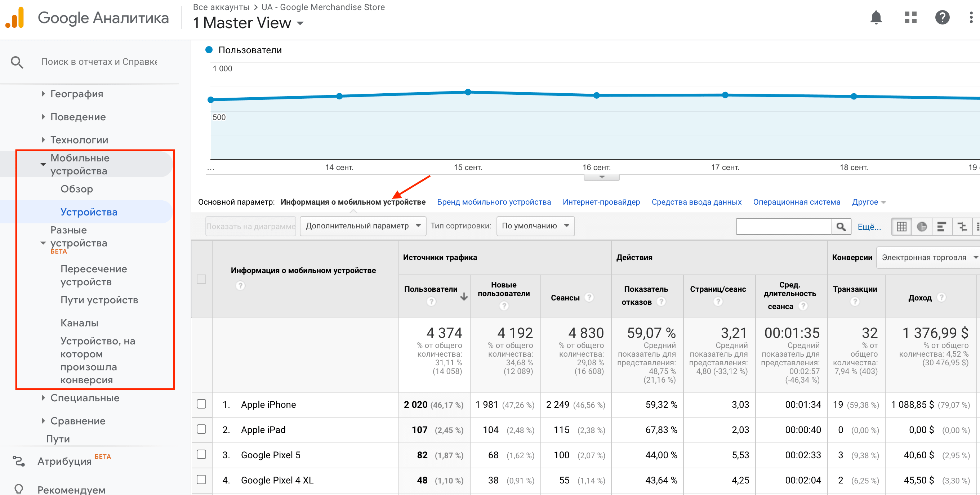
Task: Open the Другое dimension dropdown
Action: pos(869,202)
